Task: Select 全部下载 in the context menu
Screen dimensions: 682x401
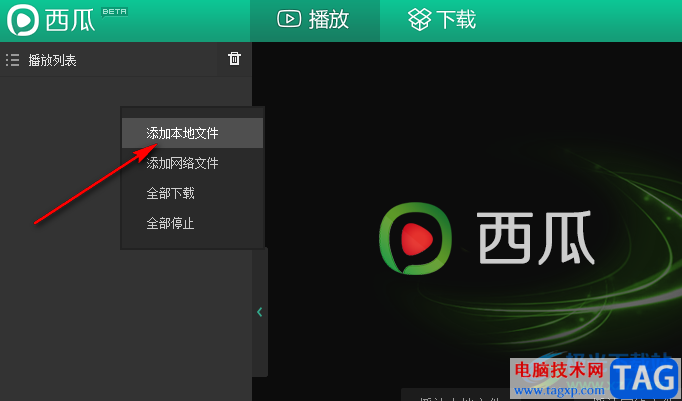Action: [x=192, y=193]
